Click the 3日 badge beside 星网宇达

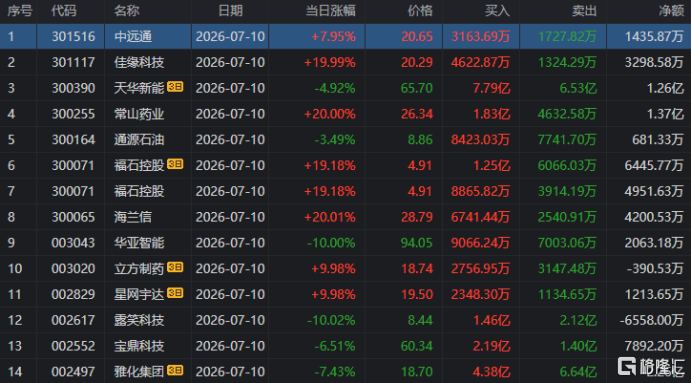click(175, 293)
